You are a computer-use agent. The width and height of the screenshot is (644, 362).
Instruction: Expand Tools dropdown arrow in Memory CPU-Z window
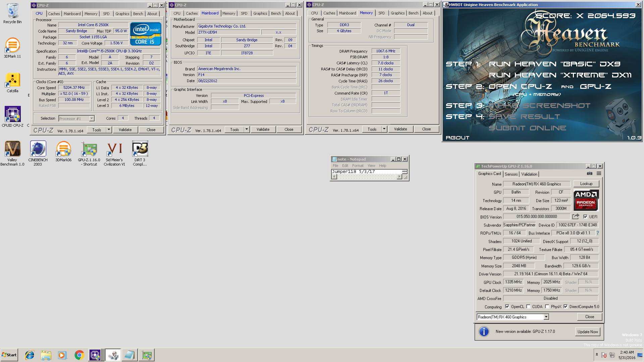(x=384, y=129)
